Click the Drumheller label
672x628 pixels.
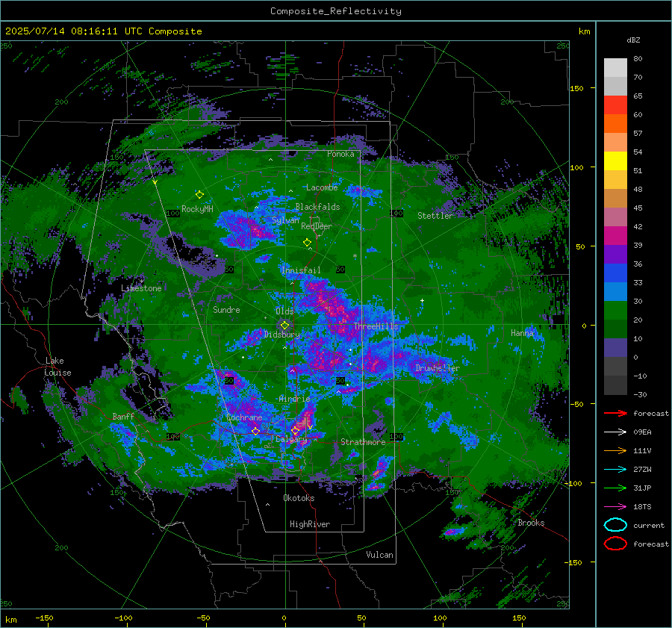(x=437, y=368)
